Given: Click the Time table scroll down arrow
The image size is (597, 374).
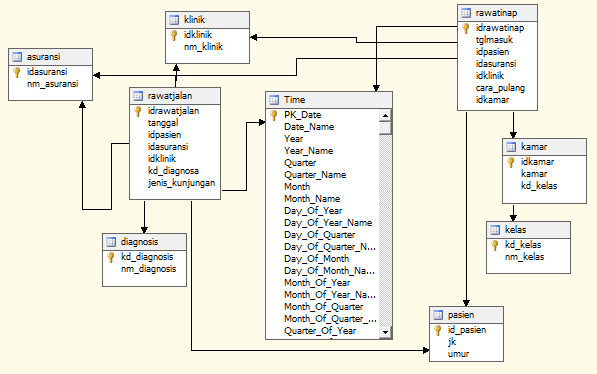Looking at the screenshot, I should (385, 332).
